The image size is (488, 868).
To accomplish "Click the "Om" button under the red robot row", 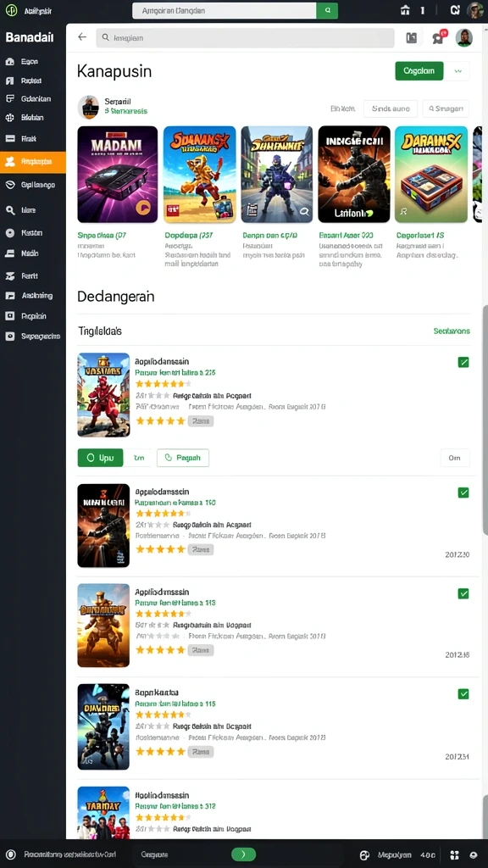I will click(x=455, y=458).
